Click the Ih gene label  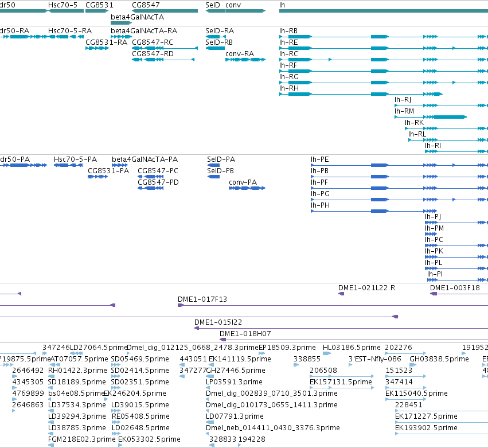[282, 5]
